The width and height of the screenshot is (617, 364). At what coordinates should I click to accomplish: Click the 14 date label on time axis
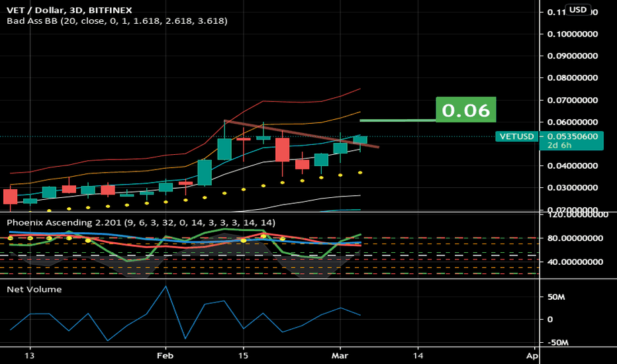[418, 356]
